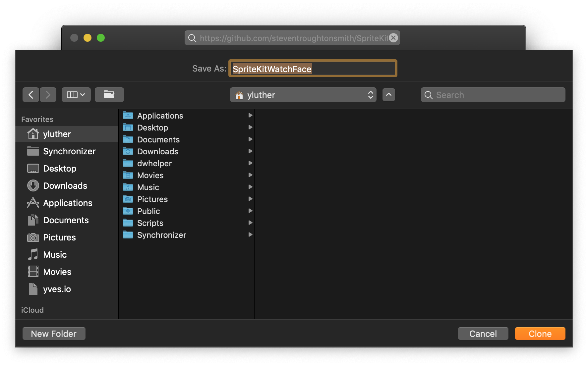This screenshot has width=588, height=365.
Task: Select Pictures in the Favorites sidebar
Action: tap(67, 237)
